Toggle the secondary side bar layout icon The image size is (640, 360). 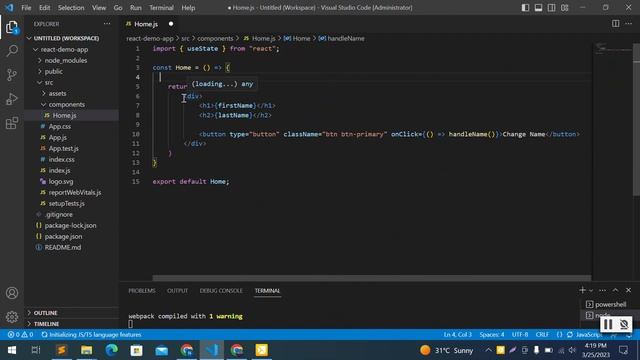pyautogui.click(x=551, y=8)
